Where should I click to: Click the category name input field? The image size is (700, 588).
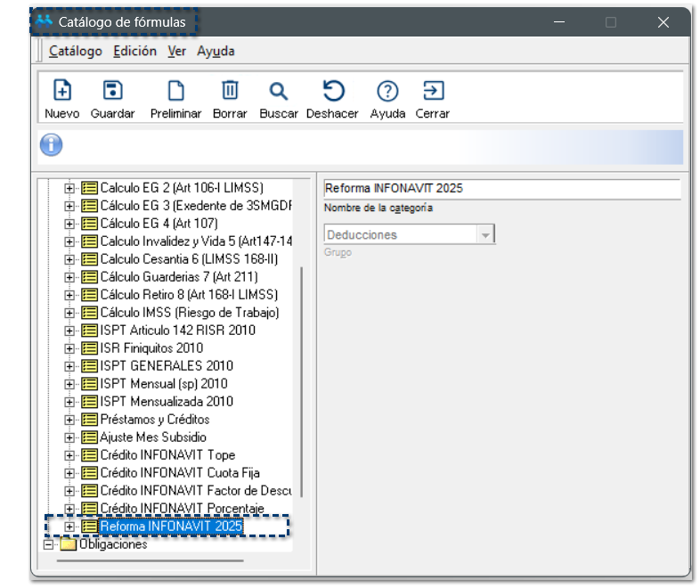(x=501, y=189)
